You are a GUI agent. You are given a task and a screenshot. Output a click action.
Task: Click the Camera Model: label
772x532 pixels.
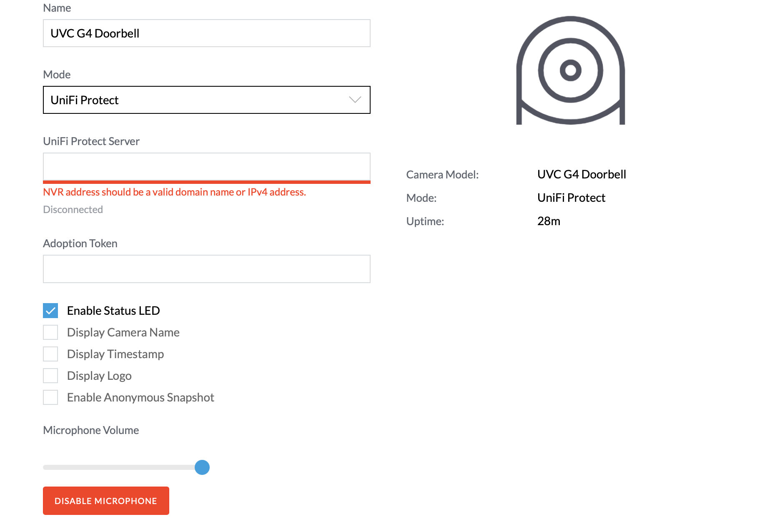442,174
